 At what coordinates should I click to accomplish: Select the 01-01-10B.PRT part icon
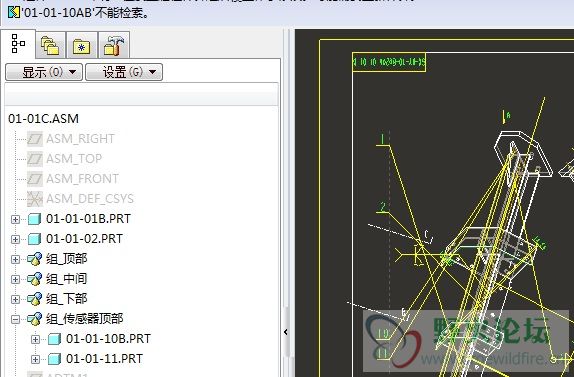point(54,339)
